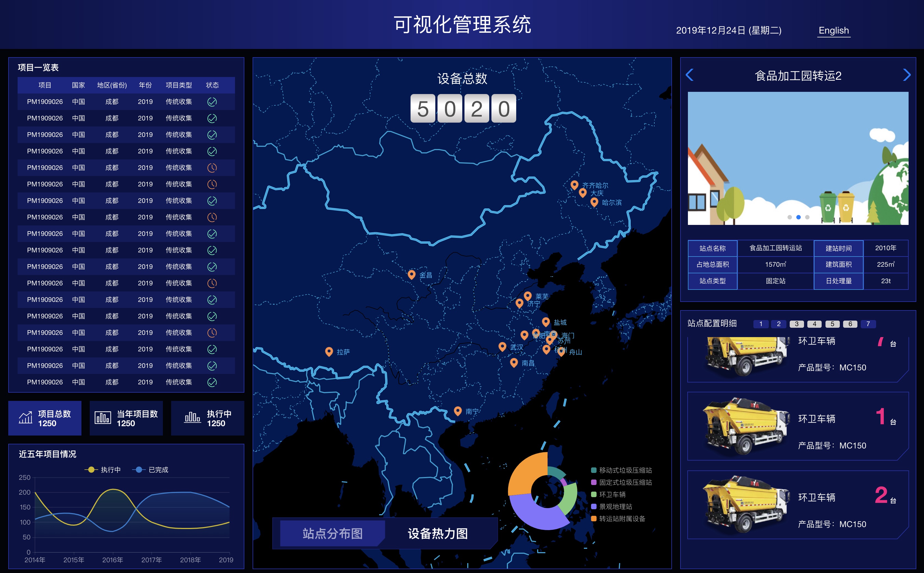Click the Lhasa (拉萨) map pin
This screenshot has width=924, height=573.
pyautogui.click(x=329, y=351)
